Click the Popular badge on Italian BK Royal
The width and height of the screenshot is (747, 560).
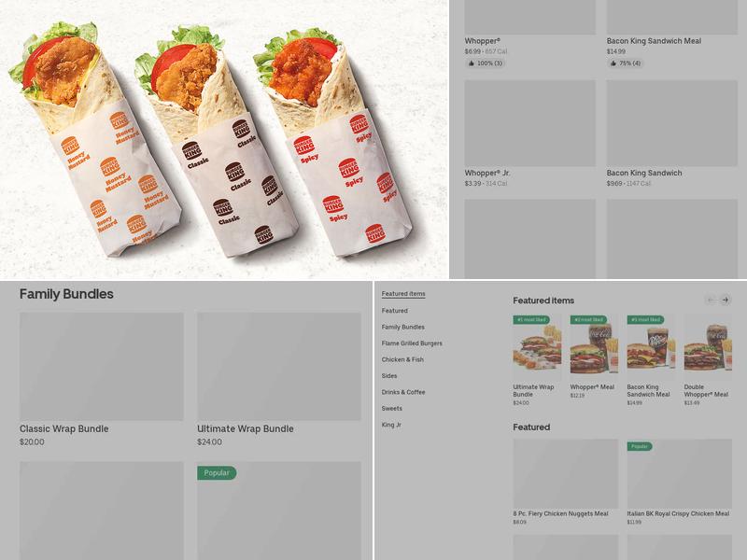[x=640, y=446]
